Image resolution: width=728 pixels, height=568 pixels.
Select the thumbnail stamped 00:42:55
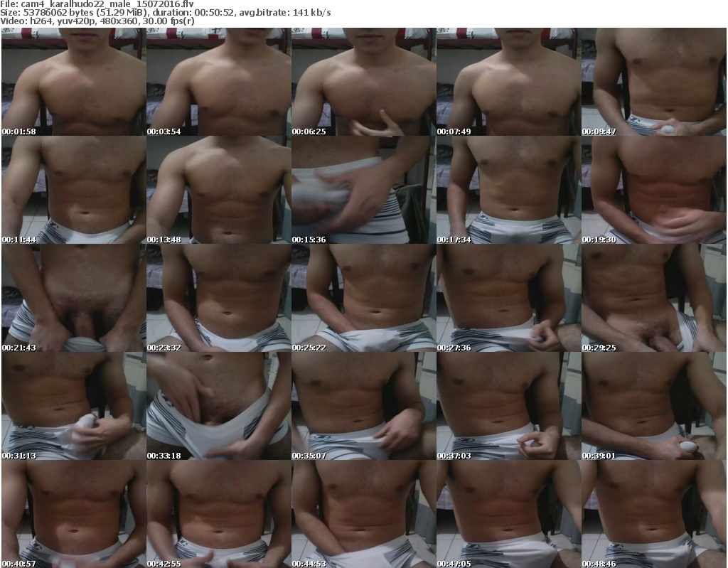click(219, 514)
